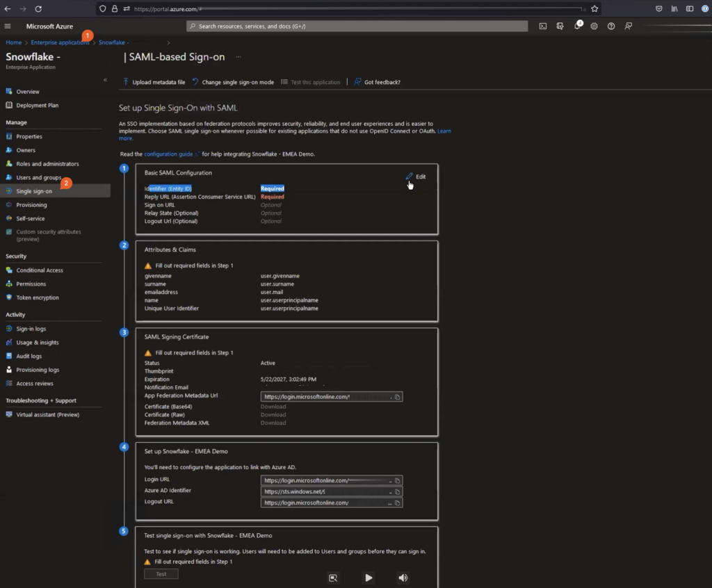Open the Azure portal settings gear icon
The image size is (712, 588).
click(594, 26)
